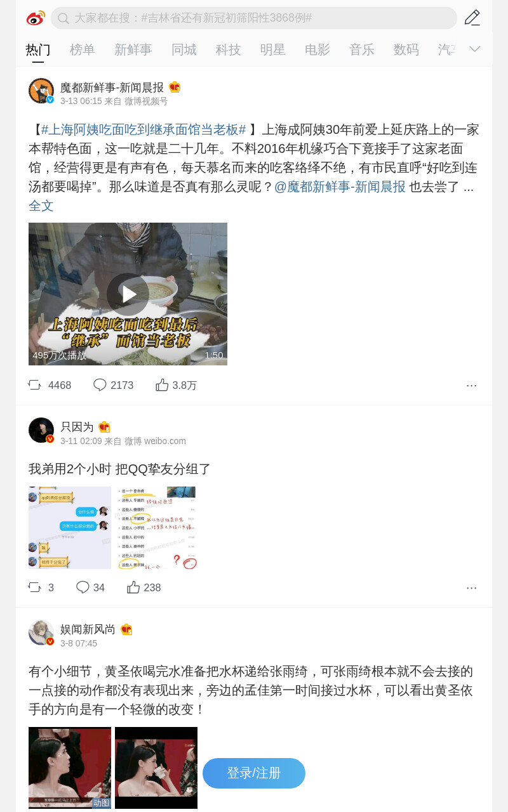Expand full post text via 全文 link
Screen dimensions: 508x812
pyautogui.click(x=41, y=206)
